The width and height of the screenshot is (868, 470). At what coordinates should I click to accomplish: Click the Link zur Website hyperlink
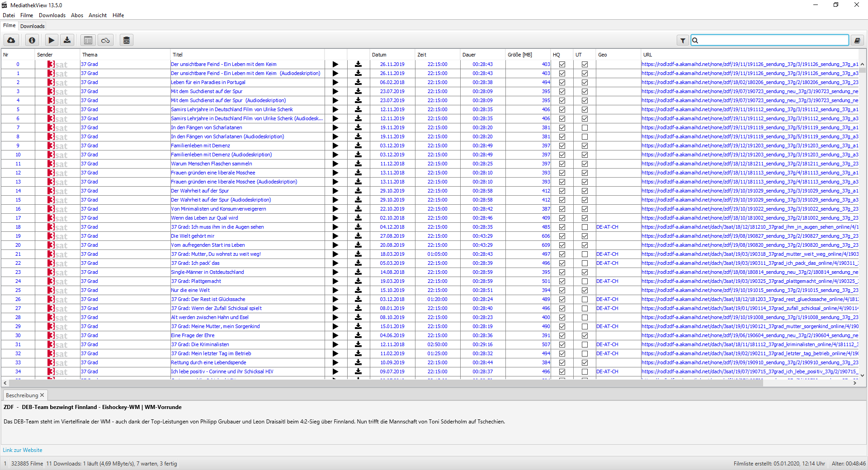[x=23, y=450]
